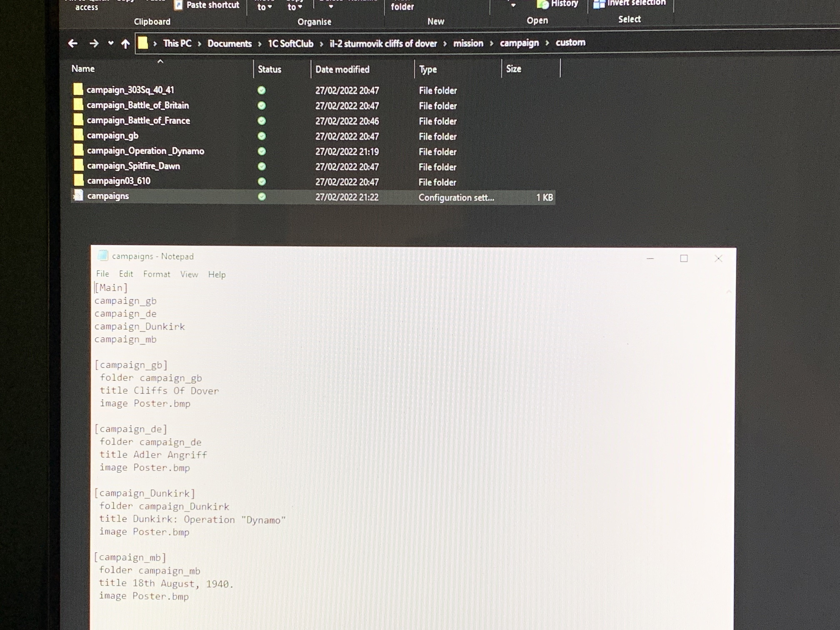Click sync status icon for campaign_303Sq_40_41
The height and width of the screenshot is (630, 840).
click(x=262, y=90)
